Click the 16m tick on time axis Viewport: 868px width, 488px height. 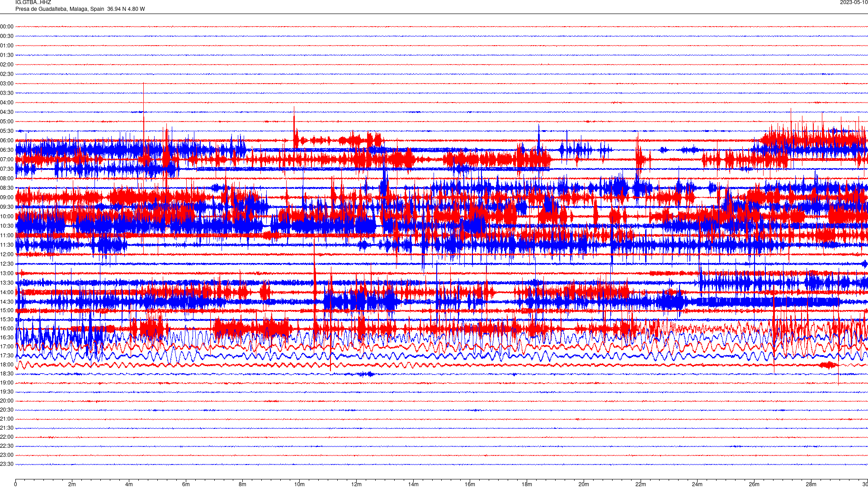[x=470, y=484]
